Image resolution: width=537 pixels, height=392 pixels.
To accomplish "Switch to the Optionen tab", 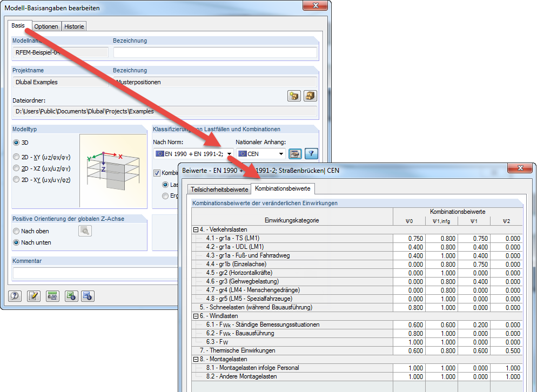I will pos(46,26).
